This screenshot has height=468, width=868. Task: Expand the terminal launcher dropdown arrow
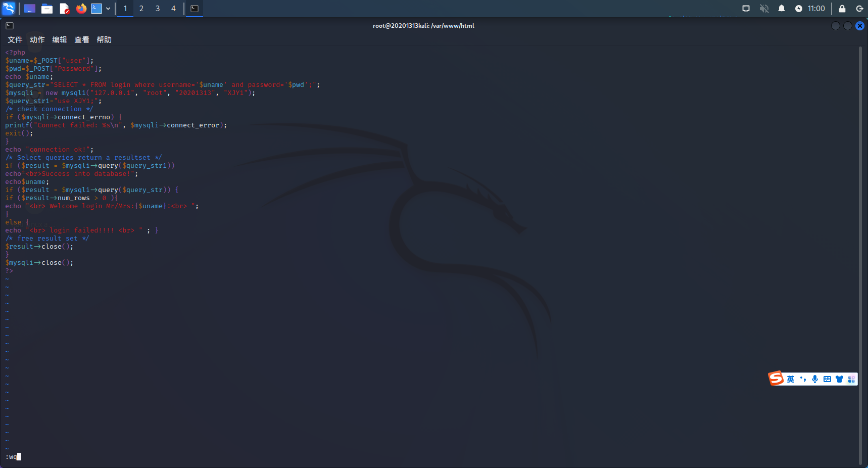[x=108, y=9]
